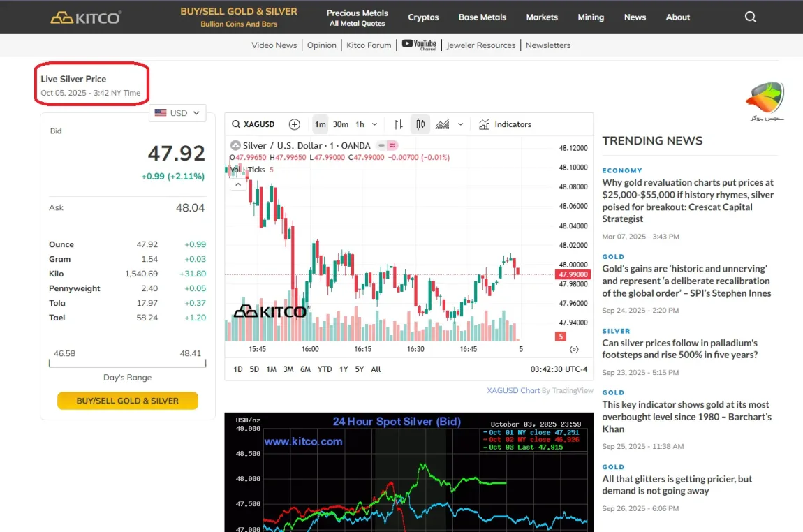Viewport: 803px width, 532px height.
Task: Set chart range to 1D
Action: 238,369
